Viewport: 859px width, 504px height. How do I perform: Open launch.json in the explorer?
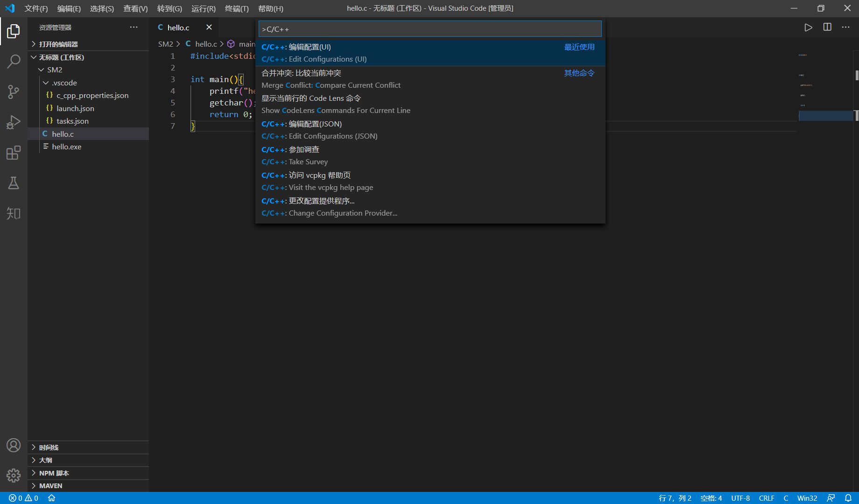[75, 108]
